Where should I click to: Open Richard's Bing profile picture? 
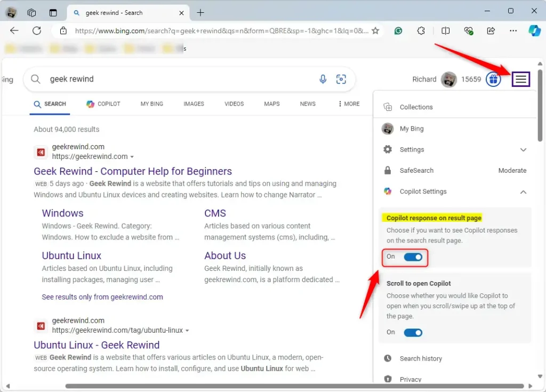click(449, 79)
